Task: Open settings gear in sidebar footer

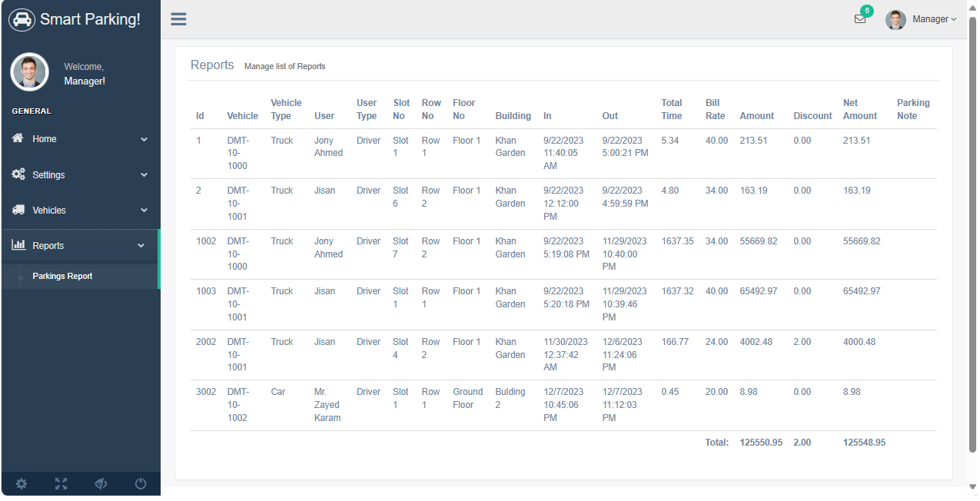Action: (x=22, y=483)
